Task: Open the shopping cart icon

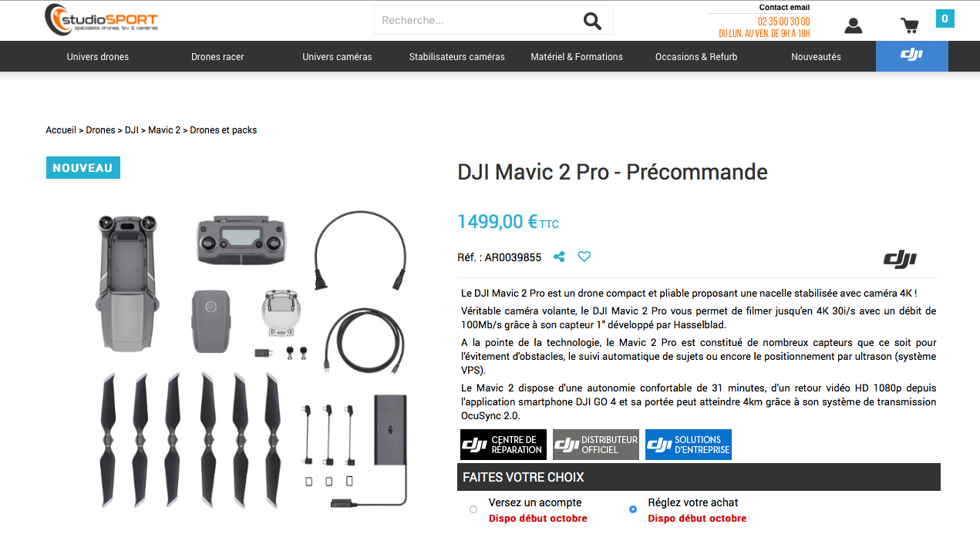Action: click(910, 25)
